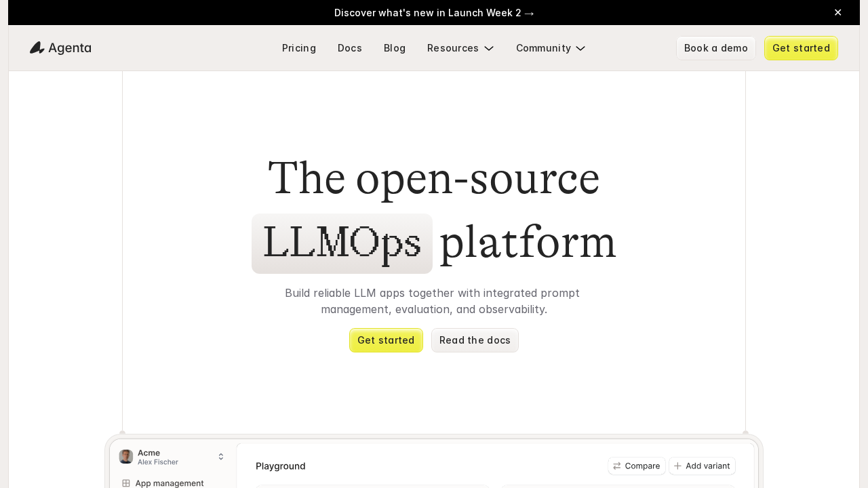Click the hero Get started button

point(386,340)
